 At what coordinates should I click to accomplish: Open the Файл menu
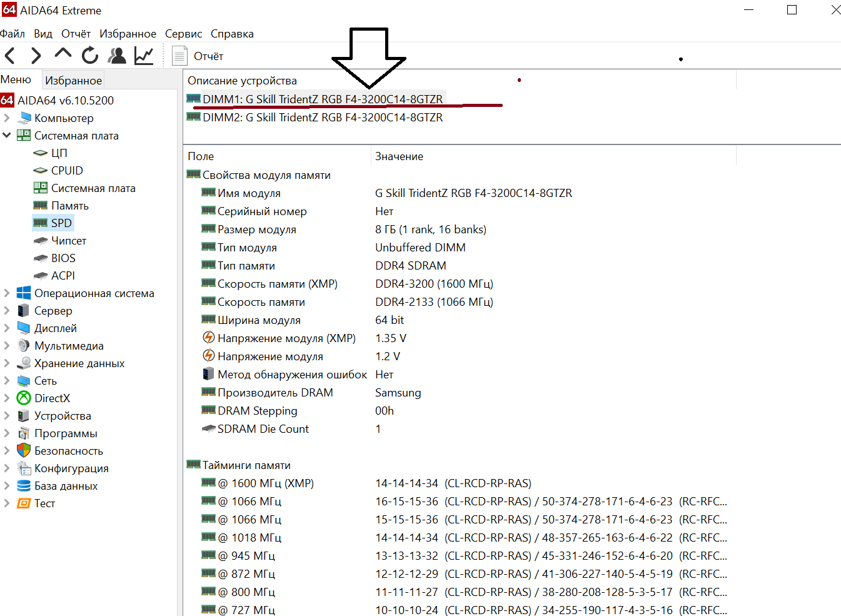coord(13,34)
